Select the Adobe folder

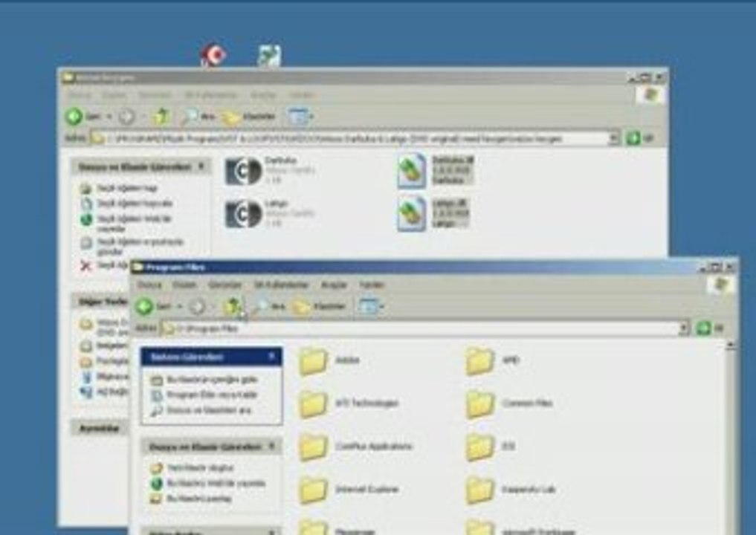click(x=329, y=361)
